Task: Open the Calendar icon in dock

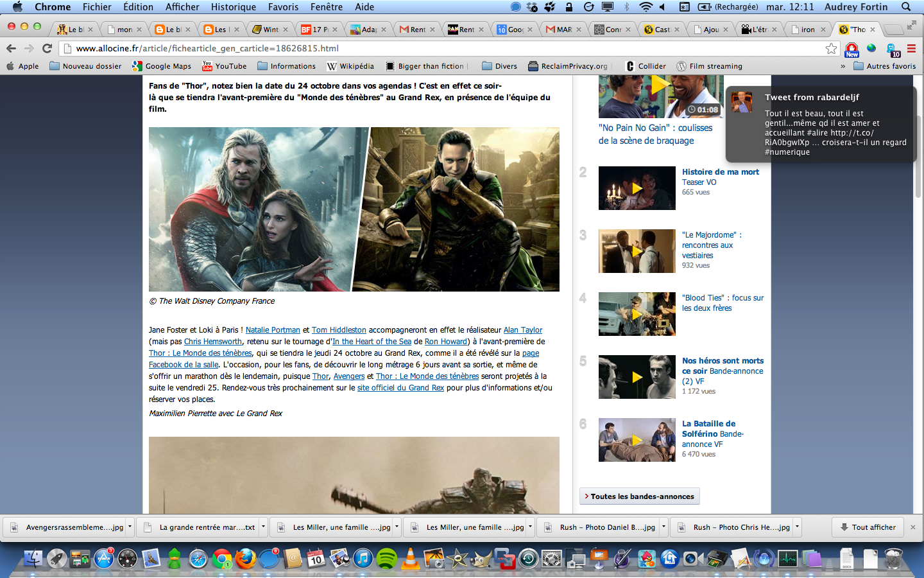Action: tap(316, 559)
